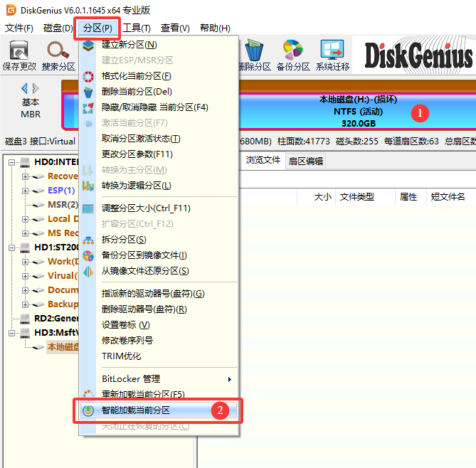Switch to the 扇区编辑 tab
476x468 pixels.
tap(305, 161)
